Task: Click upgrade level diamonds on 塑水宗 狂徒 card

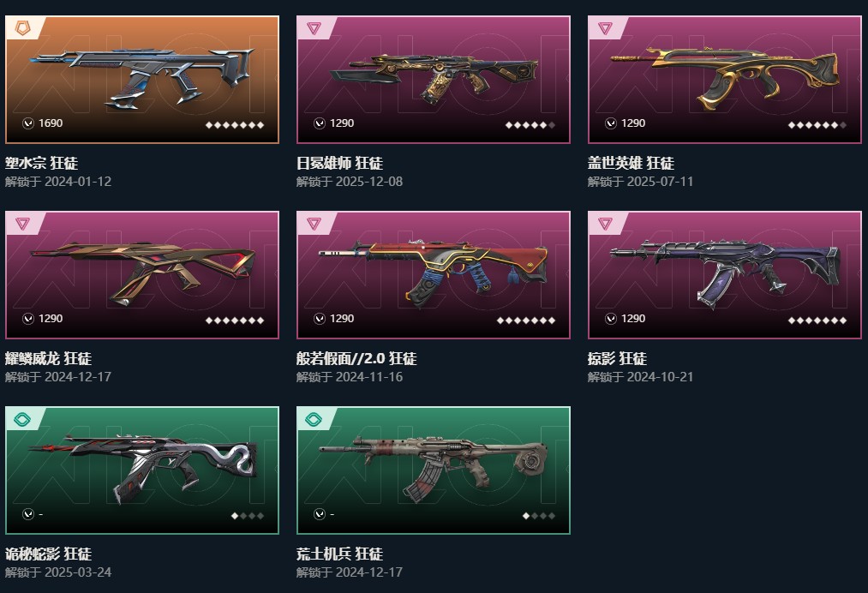Action: pos(235,125)
